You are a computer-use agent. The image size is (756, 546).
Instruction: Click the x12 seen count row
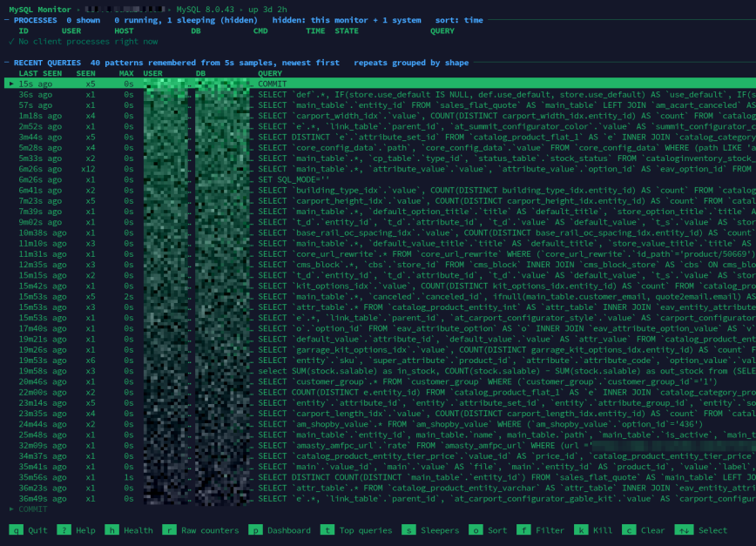coord(380,169)
